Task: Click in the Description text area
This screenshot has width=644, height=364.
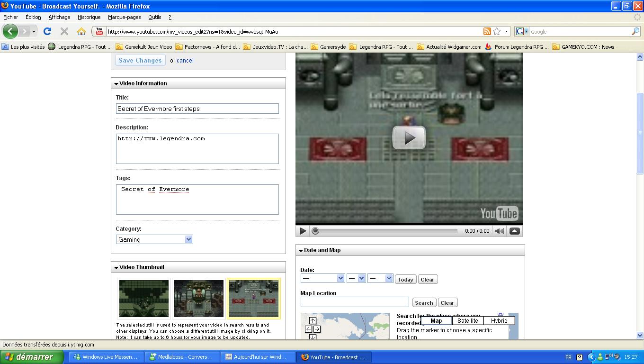Action: click(197, 149)
